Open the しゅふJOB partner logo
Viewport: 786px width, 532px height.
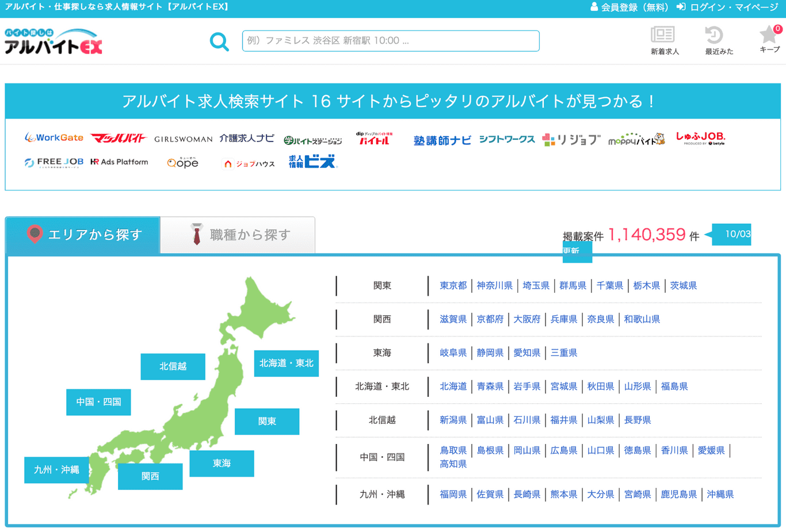tap(700, 138)
